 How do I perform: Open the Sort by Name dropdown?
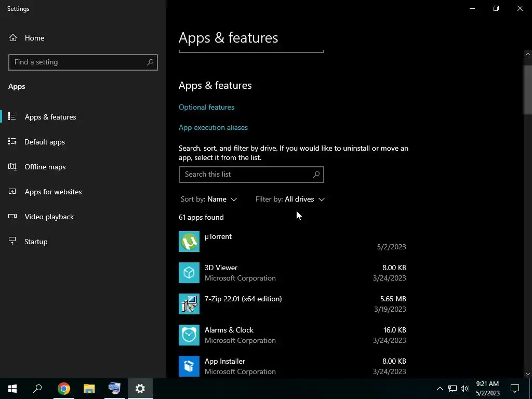coord(209,199)
